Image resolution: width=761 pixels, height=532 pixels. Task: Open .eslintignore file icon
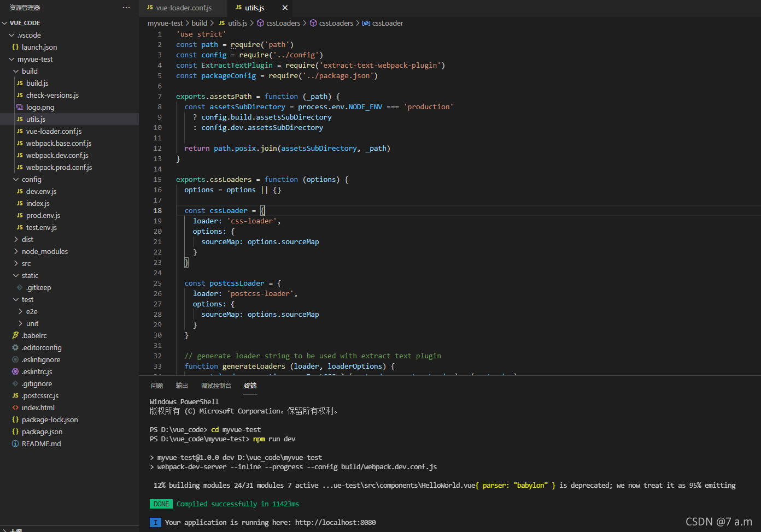[15, 359]
